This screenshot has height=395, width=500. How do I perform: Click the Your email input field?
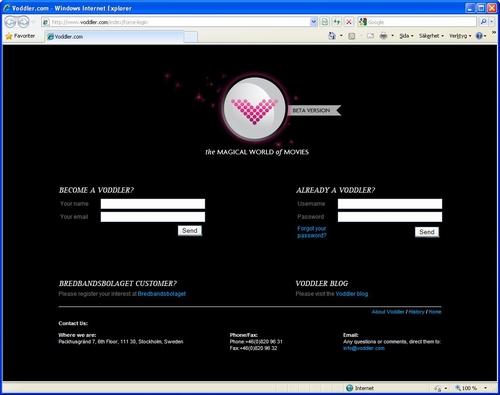pyautogui.click(x=153, y=217)
